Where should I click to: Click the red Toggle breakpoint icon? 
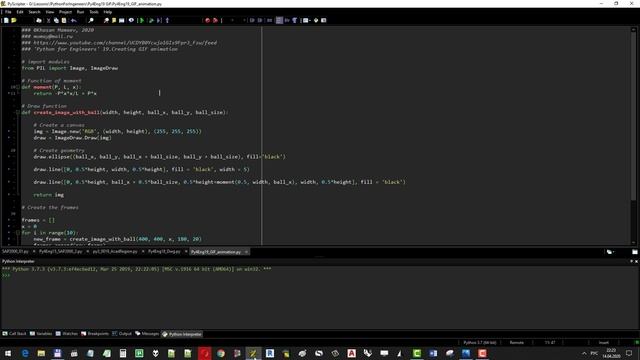click(x=207, y=20)
